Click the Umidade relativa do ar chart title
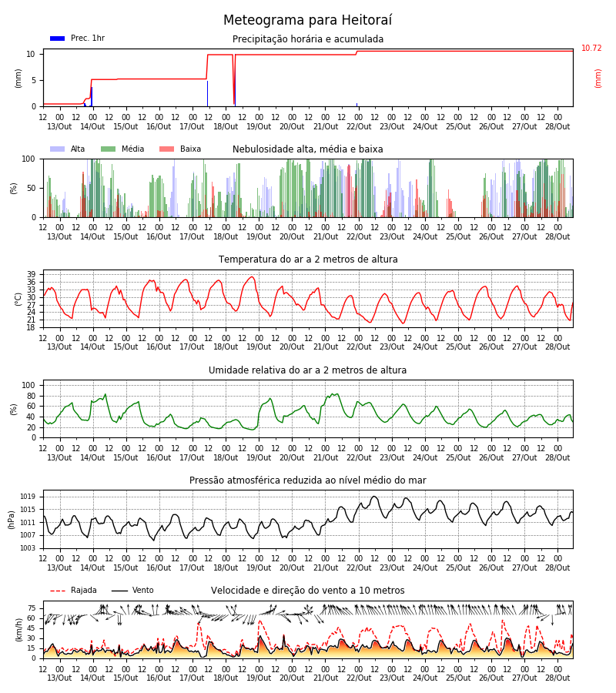This screenshot has width=616, height=693. tap(307, 370)
